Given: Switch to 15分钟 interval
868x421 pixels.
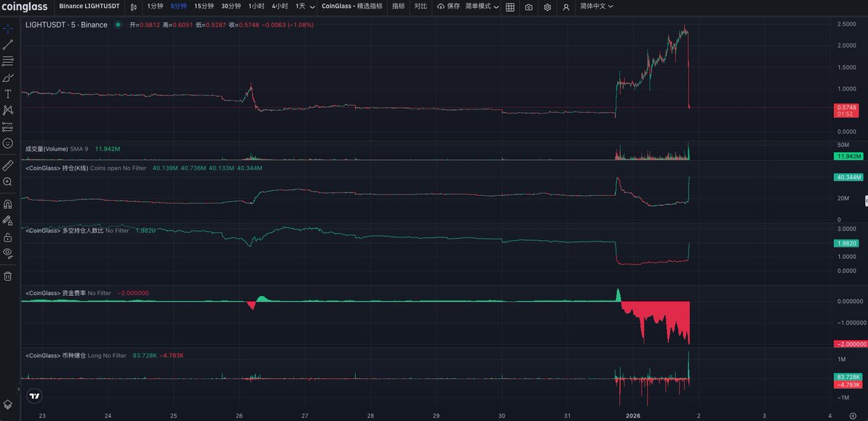Looking at the screenshot, I should pos(204,7).
